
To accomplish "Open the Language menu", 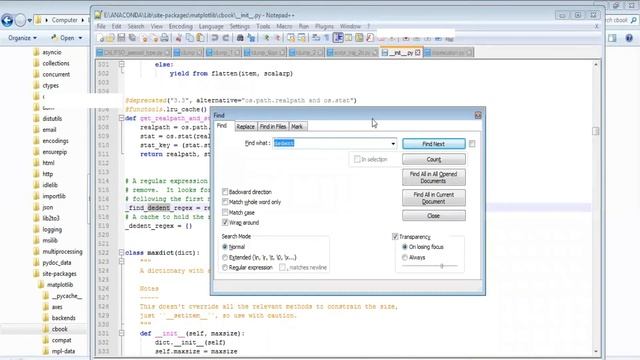I will (211, 27).
